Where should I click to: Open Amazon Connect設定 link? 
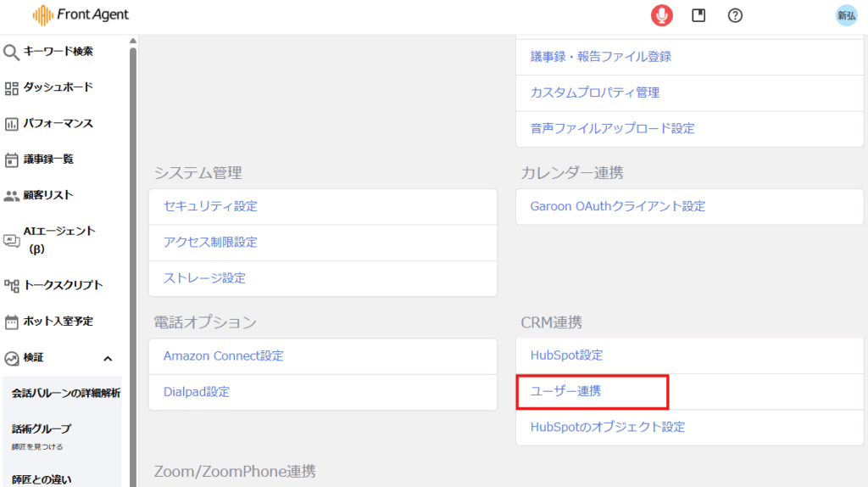coord(224,355)
